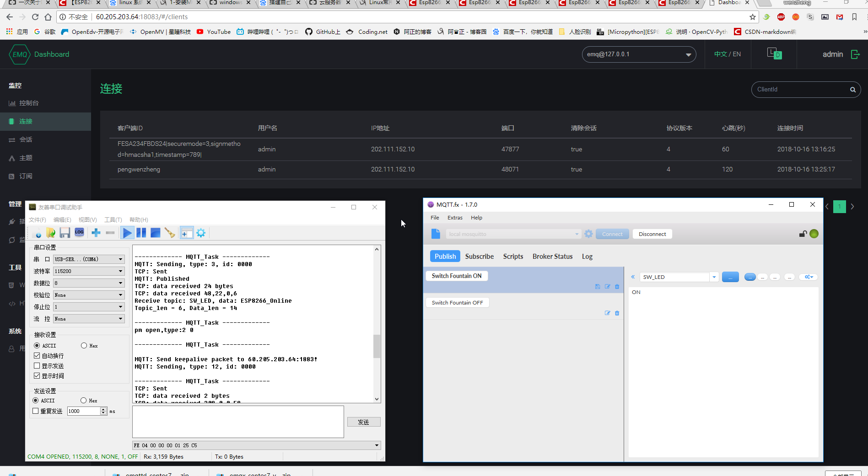The image size is (868, 476).
Task: Open the baud rate 115200 dropdown
Action: [89, 271]
